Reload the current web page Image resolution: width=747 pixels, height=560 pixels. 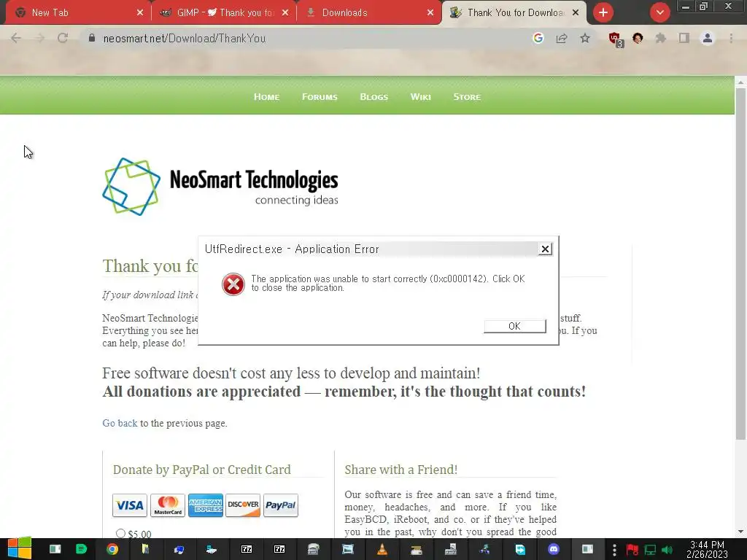coord(63,38)
